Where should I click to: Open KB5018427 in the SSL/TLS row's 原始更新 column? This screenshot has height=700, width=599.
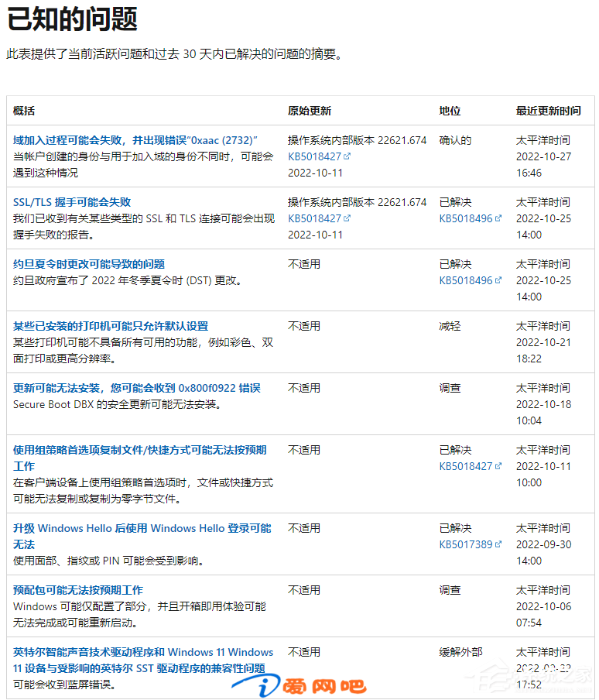coord(319,218)
